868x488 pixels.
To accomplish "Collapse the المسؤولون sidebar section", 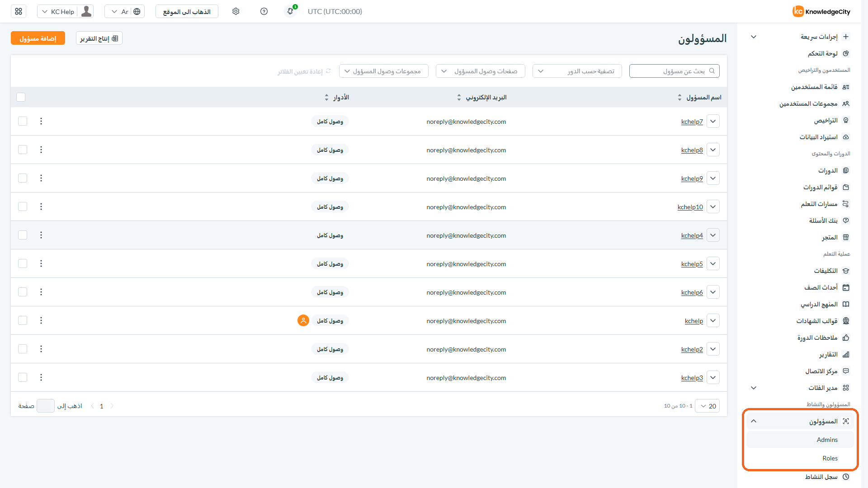I will click(x=754, y=421).
